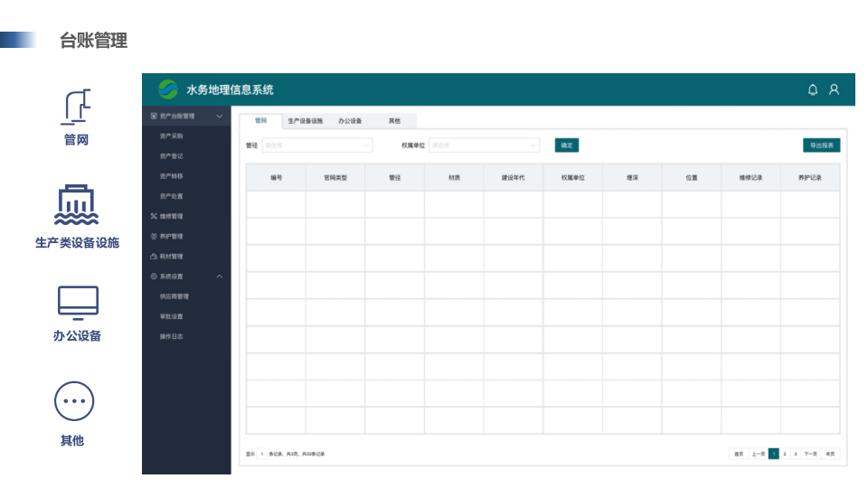868x488 pixels.
Task: Select 耗材管理 menu item
Action: click(171, 256)
